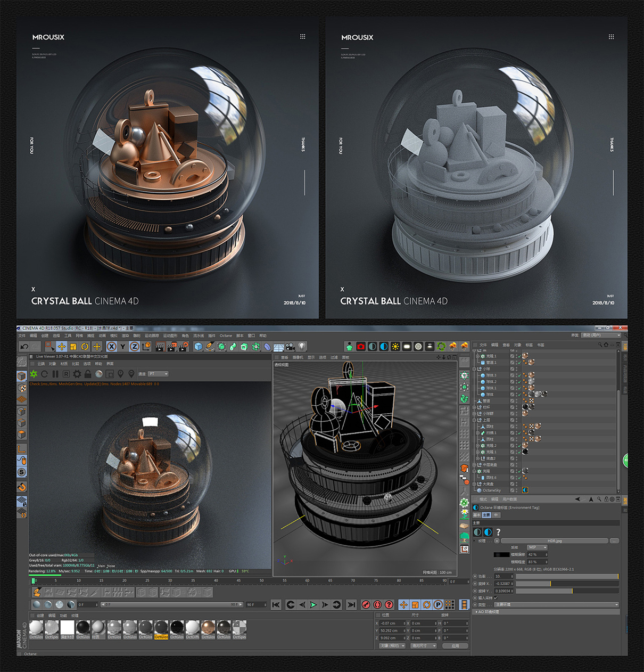This screenshot has height=672, width=644.
Task: Click the black color swatch under 采样
Action: click(x=501, y=555)
